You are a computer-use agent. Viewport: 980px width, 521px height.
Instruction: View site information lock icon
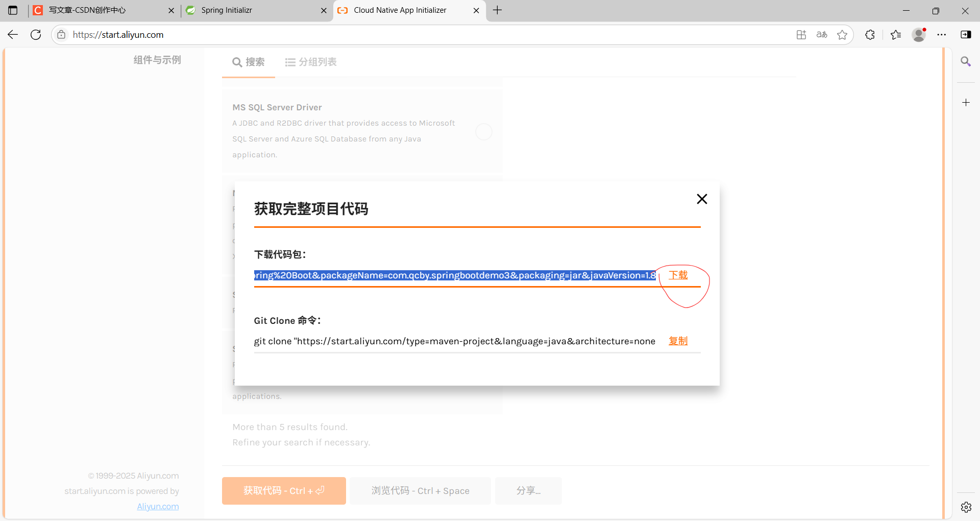coord(61,35)
